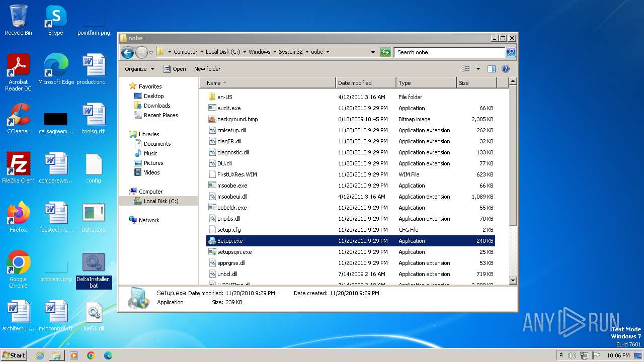Open the Help question mark icon
This screenshot has height=362, width=644.
(506, 69)
